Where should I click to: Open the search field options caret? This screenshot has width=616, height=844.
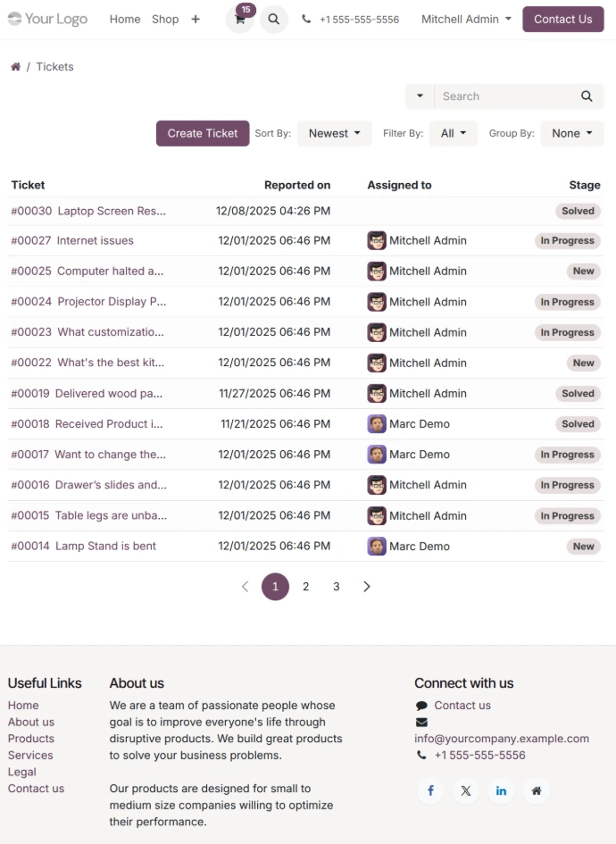(420, 96)
